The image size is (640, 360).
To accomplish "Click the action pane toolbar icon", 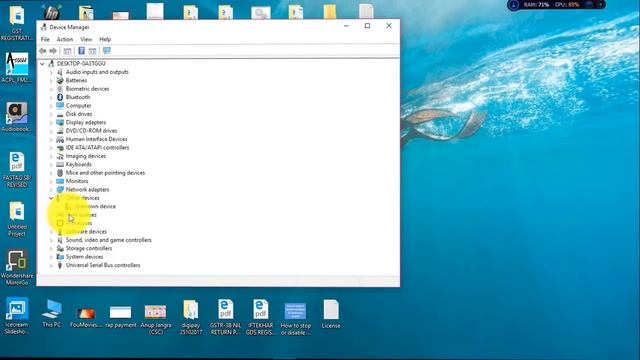I will click(x=92, y=51).
